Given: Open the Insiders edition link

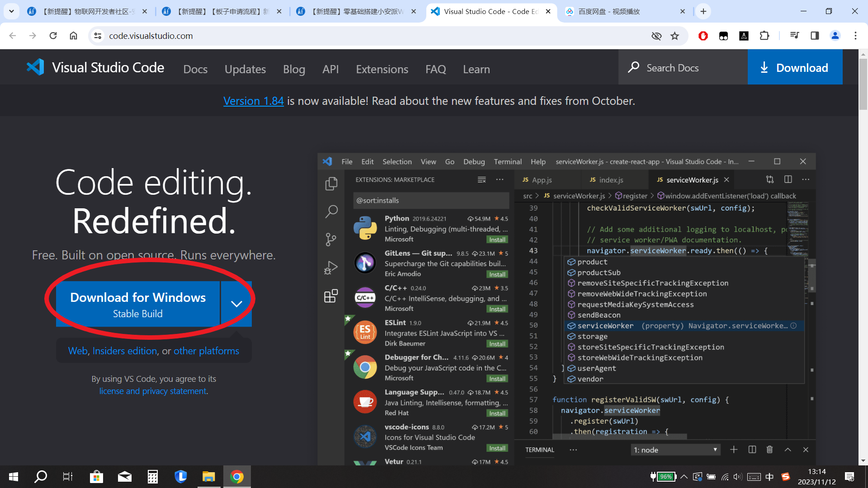Looking at the screenshot, I should (x=125, y=351).
